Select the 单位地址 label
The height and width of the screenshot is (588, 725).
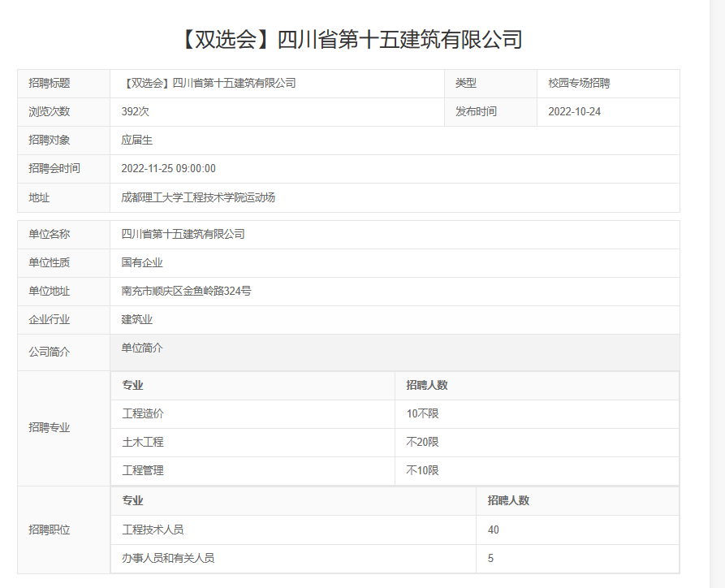click(49, 292)
